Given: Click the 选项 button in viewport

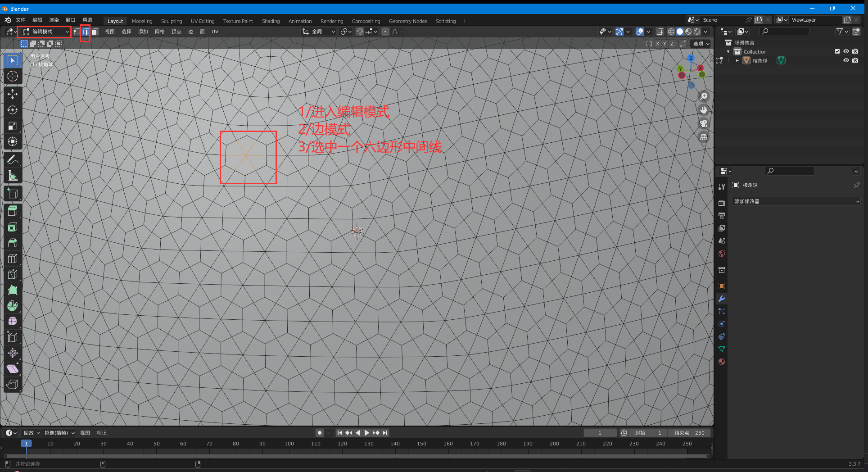Looking at the screenshot, I should click(x=701, y=44).
